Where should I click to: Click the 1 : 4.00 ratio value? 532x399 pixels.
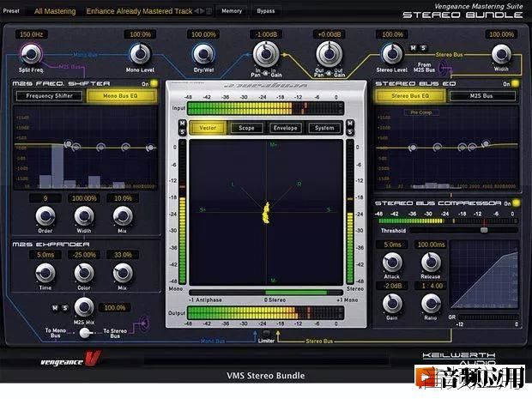[x=431, y=286]
